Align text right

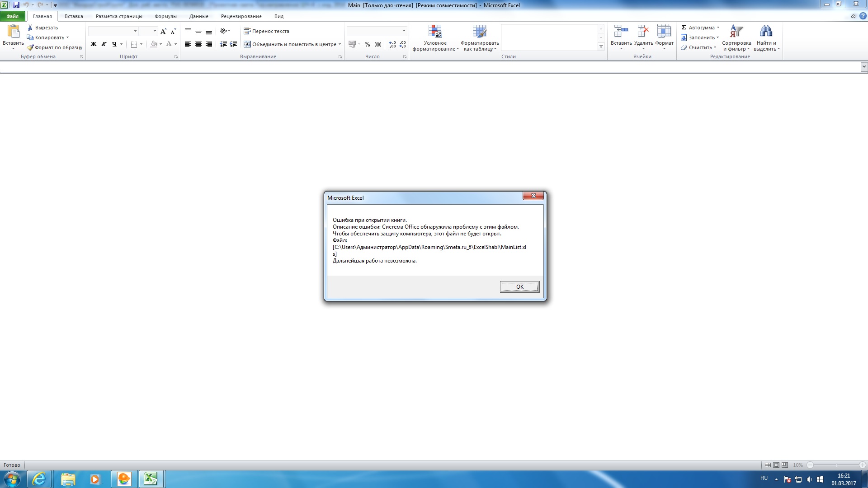[209, 44]
